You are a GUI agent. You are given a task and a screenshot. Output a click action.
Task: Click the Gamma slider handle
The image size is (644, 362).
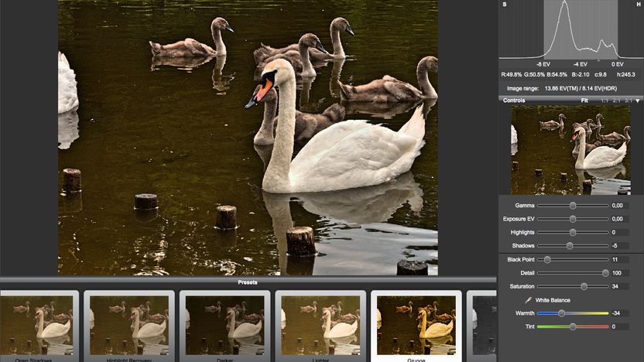pyautogui.click(x=573, y=206)
